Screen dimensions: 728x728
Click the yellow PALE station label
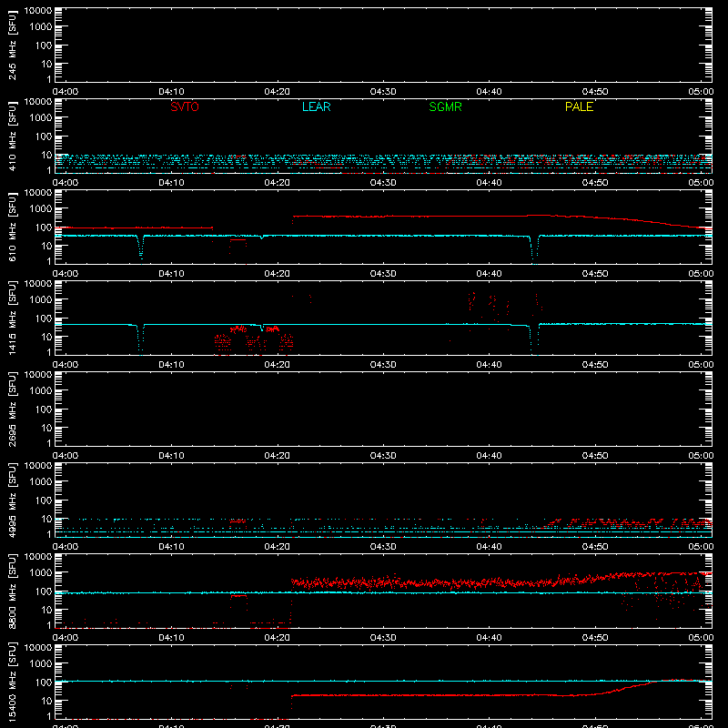coord(579,106)
